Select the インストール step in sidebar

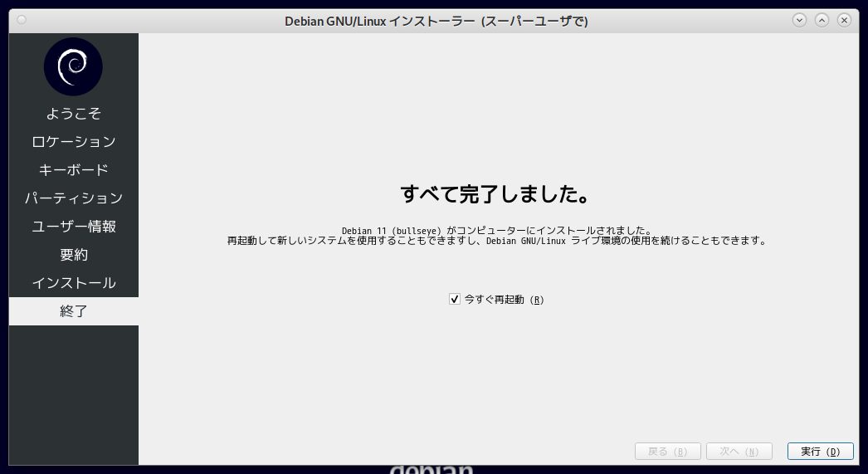click(x=74, y=283)
